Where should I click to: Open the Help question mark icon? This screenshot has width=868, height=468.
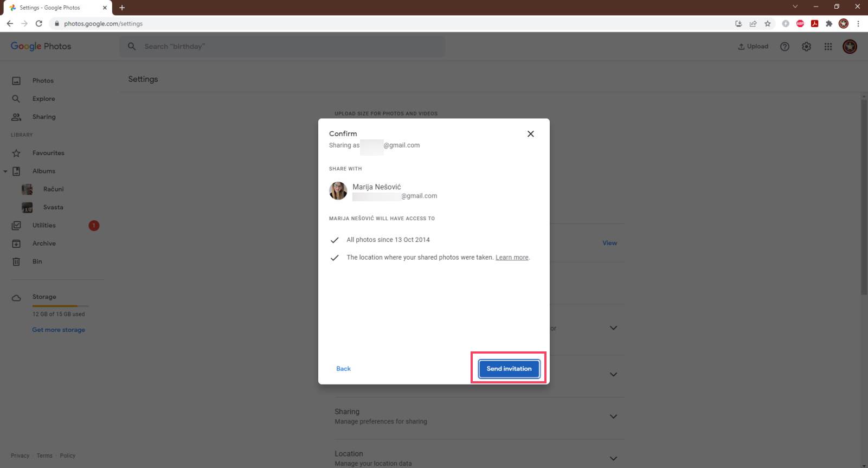tap(785, 47)
